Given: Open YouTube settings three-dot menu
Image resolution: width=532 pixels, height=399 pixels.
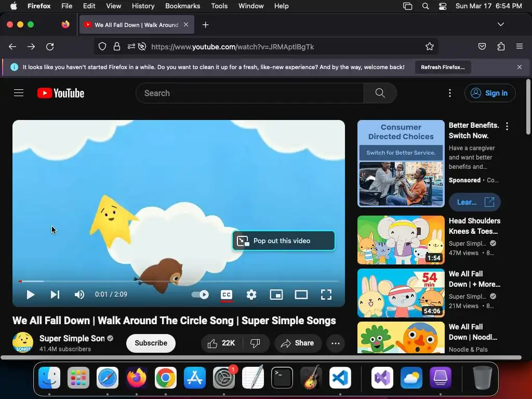Looking at the screenshot, I should 450,93.
